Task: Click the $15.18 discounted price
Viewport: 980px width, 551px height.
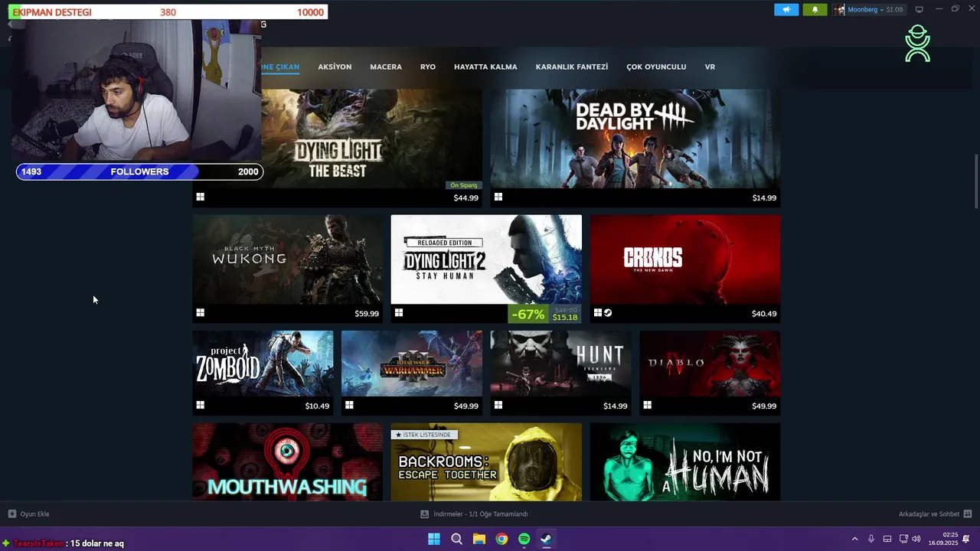Action: coord(565,318)
